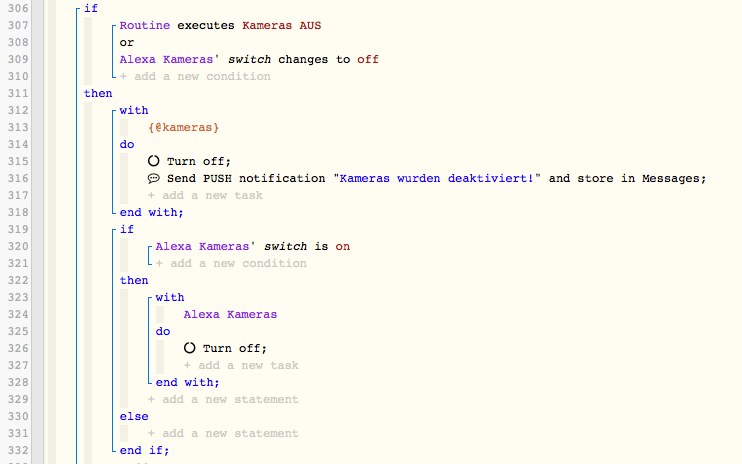Click the 'with' keyword on line 312
This screenshot has height=464, width=742.
[x=134, y=110]
